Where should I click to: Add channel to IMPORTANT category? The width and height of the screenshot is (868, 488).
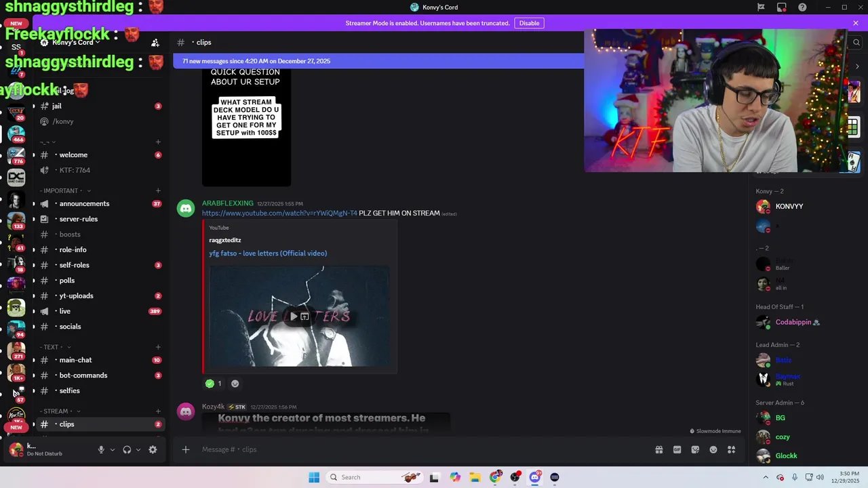tap(158, 190)
